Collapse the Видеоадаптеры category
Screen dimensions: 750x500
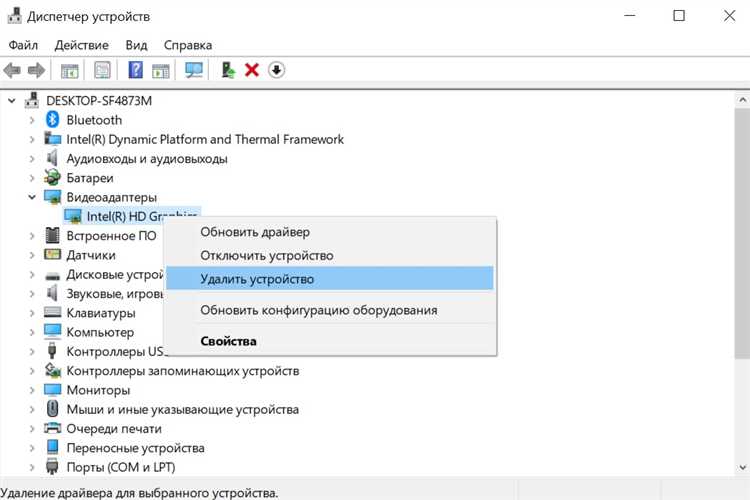click(x=32, y=198)
